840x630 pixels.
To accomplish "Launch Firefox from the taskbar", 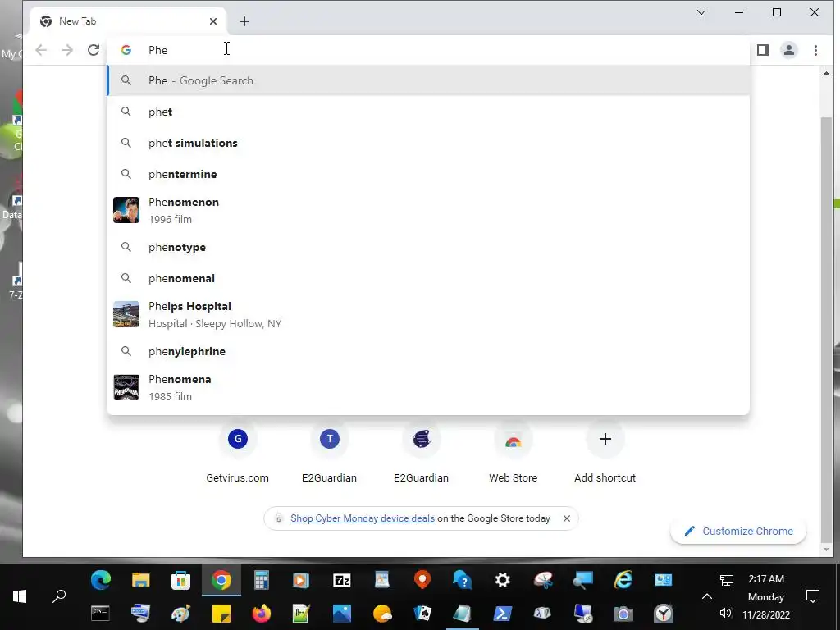I will click(262, 614).
